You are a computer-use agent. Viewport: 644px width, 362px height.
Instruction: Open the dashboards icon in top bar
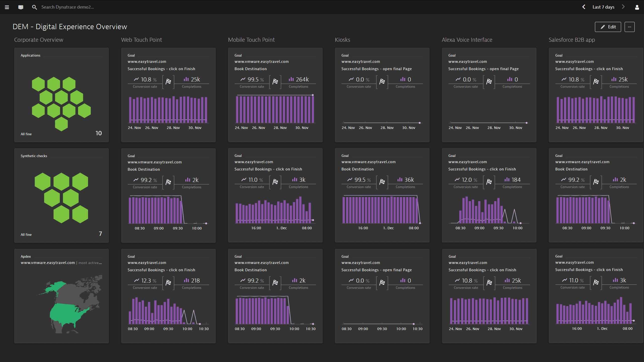tap(21, 7)
